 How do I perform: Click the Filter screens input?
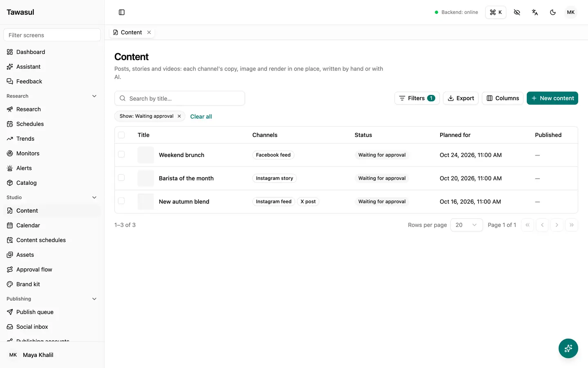tap(52, 35)
